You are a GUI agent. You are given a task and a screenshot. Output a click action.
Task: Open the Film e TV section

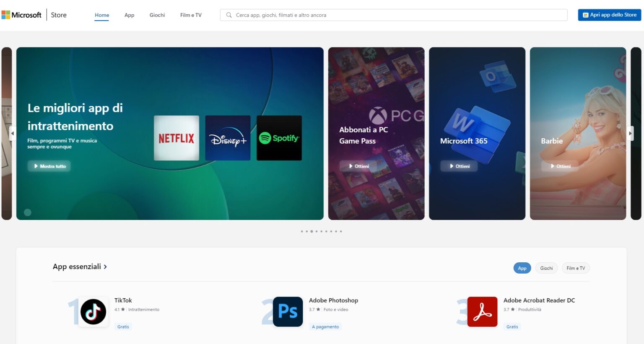point(191,15)
